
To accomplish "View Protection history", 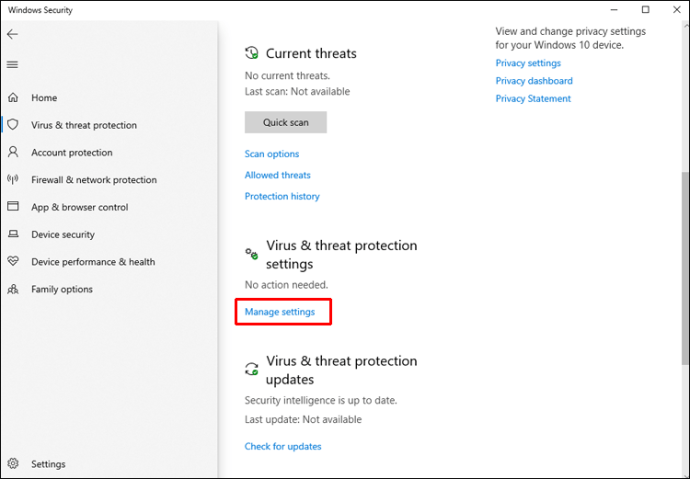I will (282, 196).
